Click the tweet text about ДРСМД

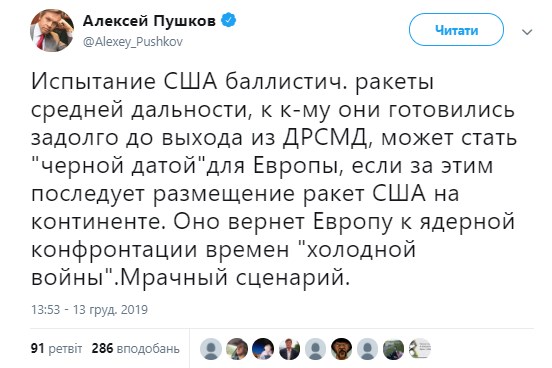coord(274,180)
